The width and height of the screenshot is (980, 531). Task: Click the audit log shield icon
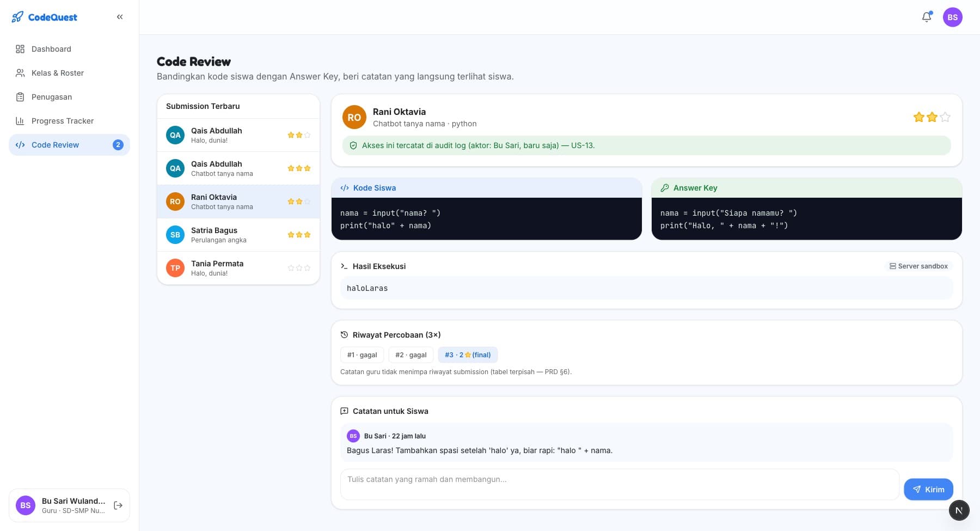point(353,145)
